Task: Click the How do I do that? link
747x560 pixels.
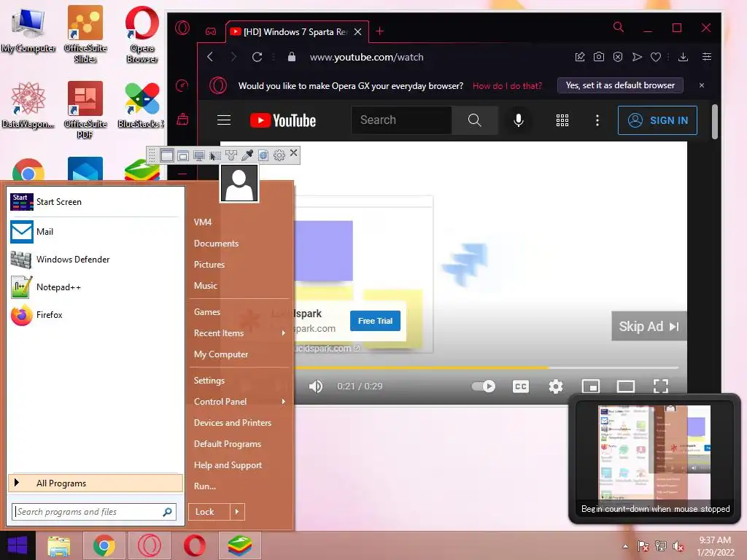Action: 507,86
